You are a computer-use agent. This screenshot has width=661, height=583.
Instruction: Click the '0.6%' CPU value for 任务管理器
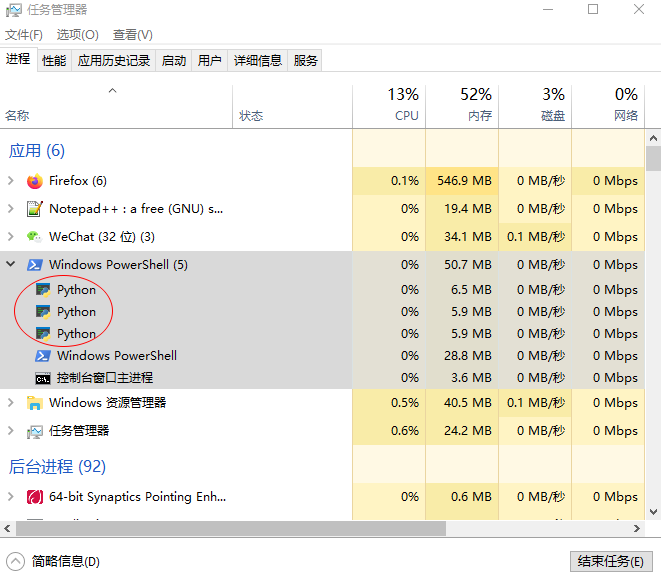pyautogui.click(x=405, y=431)
